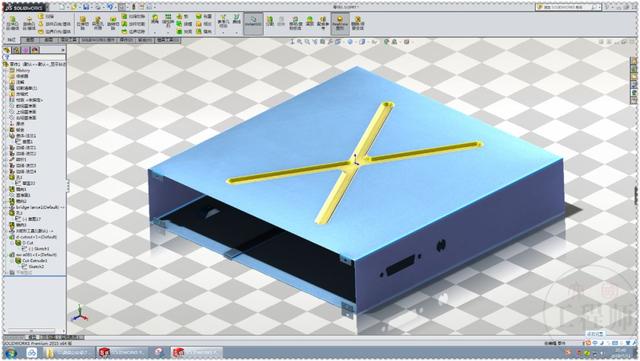Viewport: 640px width, 361px height.
Task: Open the Fillet dropdown arrow
Action: click(155, 32)
